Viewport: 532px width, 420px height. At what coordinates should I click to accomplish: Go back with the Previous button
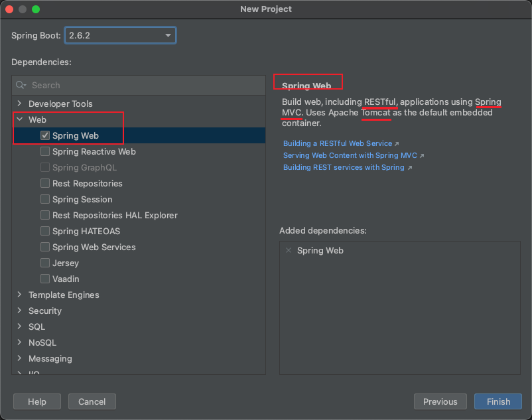click(440, 401)
